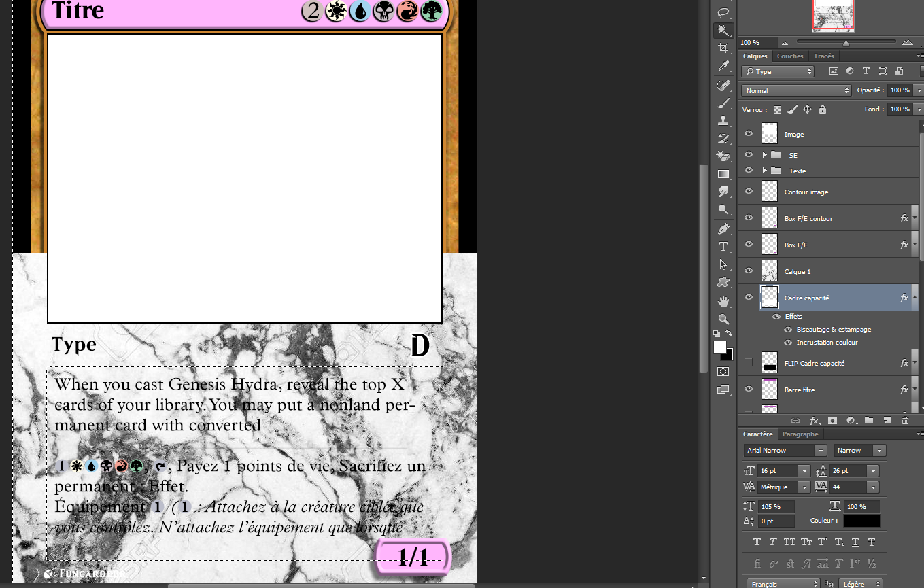Screen dimensions: 924x588
Task: Click the white foreground color swatch
Action: click(x=720, y=347)
